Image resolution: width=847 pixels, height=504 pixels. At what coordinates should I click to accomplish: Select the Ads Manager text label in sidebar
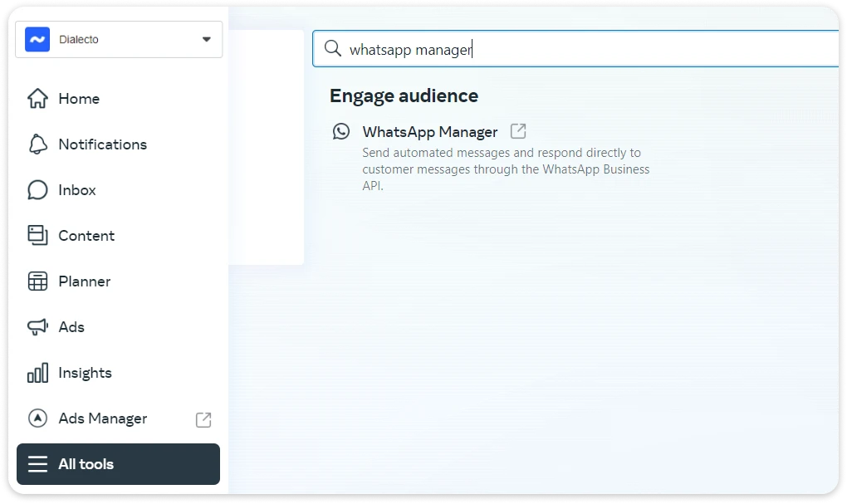pyautogui.click(x=102, y=418)
